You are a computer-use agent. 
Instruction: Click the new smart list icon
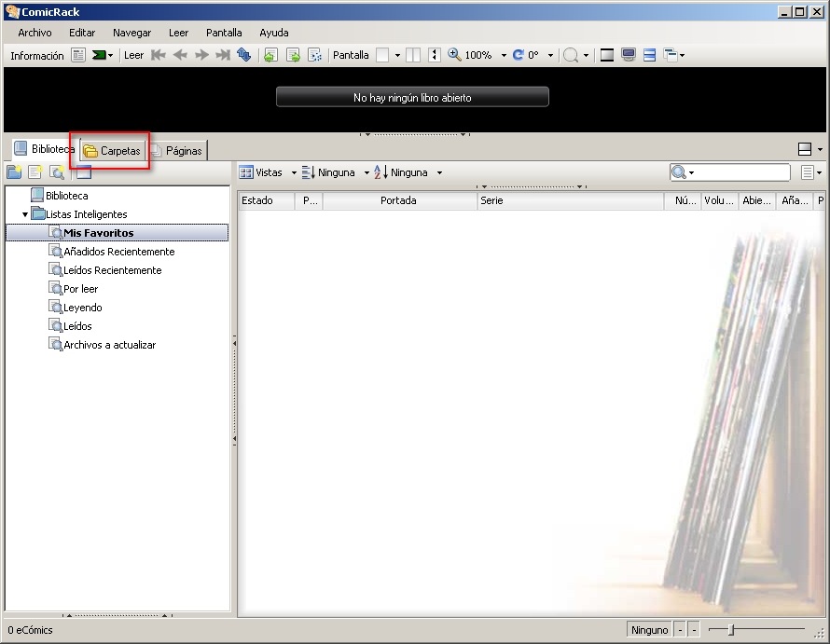click(x=57, y=172)
